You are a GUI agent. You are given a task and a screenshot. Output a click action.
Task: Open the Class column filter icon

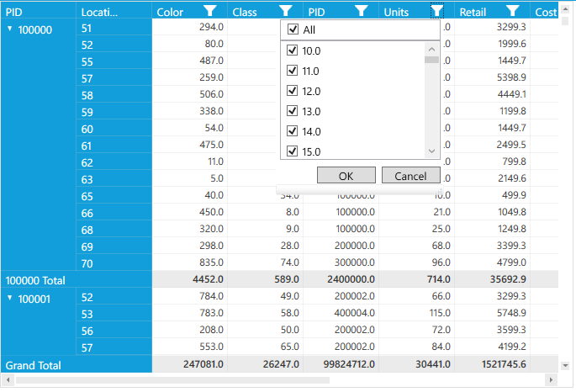coord(286,11)
